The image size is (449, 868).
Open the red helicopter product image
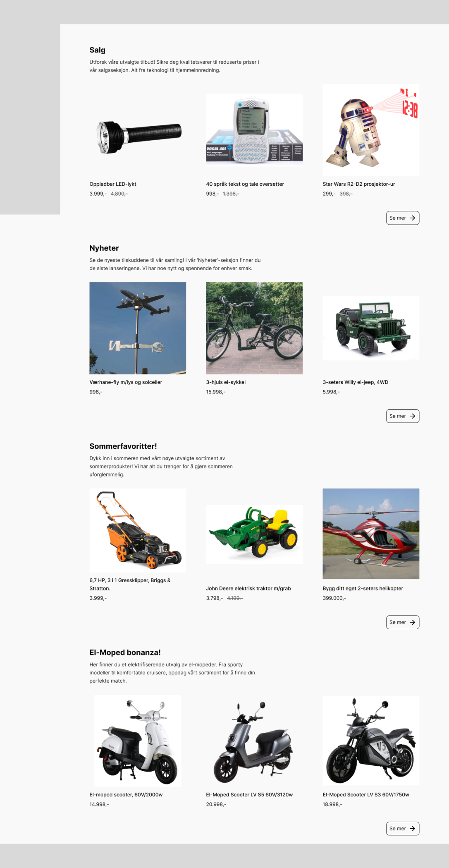pyautogui.click(x=371, y=534)
